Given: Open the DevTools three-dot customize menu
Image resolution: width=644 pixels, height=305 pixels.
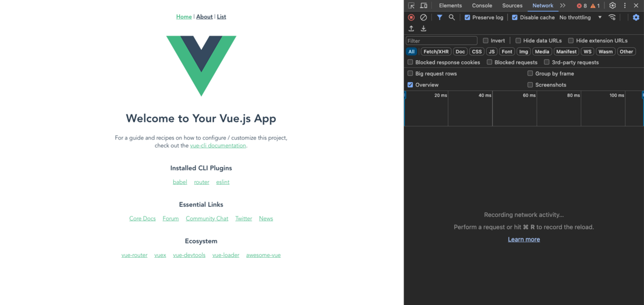Looking at the screenshot, I should (625, 5).
